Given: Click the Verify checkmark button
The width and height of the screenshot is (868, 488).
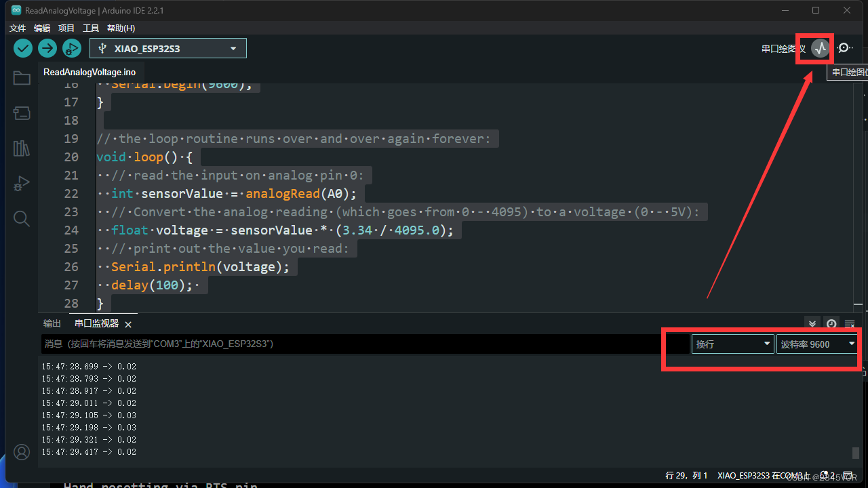Looking at the screenshot, I should 23,48.
